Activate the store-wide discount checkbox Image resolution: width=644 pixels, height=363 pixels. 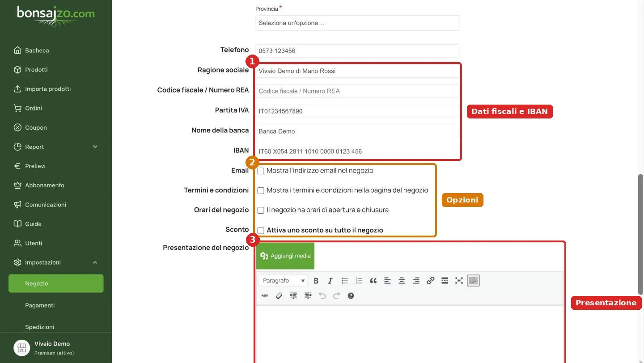(261, 231)
